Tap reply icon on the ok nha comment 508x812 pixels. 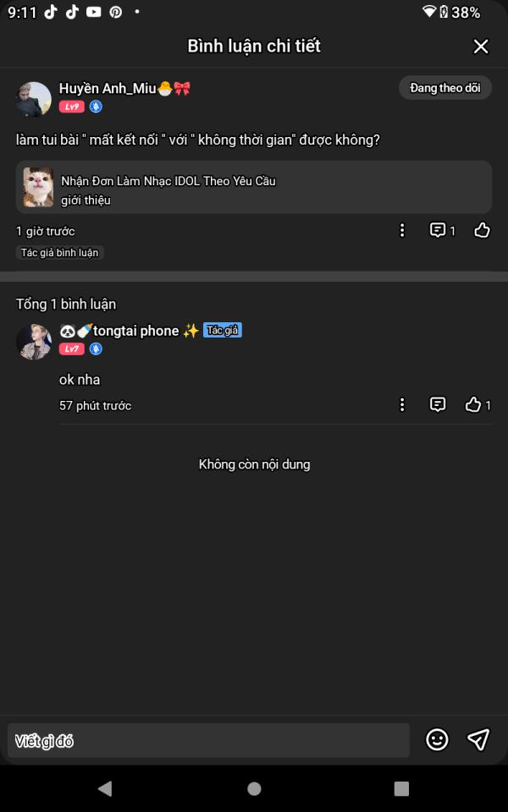[x=438, y=404]
